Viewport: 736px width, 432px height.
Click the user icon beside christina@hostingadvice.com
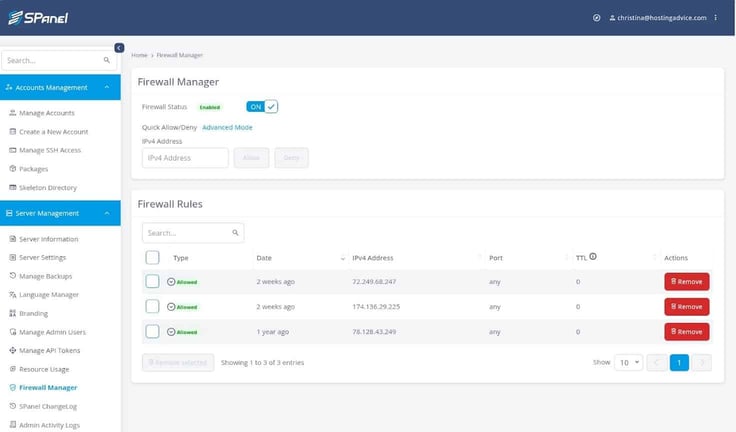(x=612, y=18)
